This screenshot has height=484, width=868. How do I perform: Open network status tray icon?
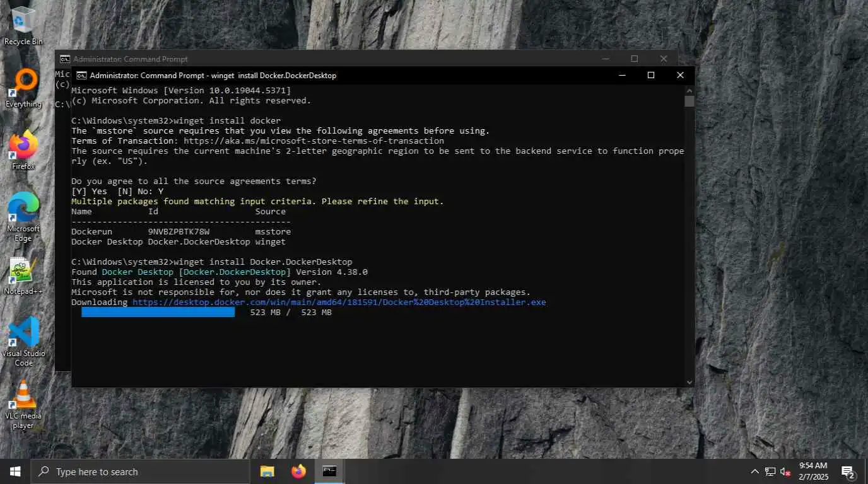[770, 471]
